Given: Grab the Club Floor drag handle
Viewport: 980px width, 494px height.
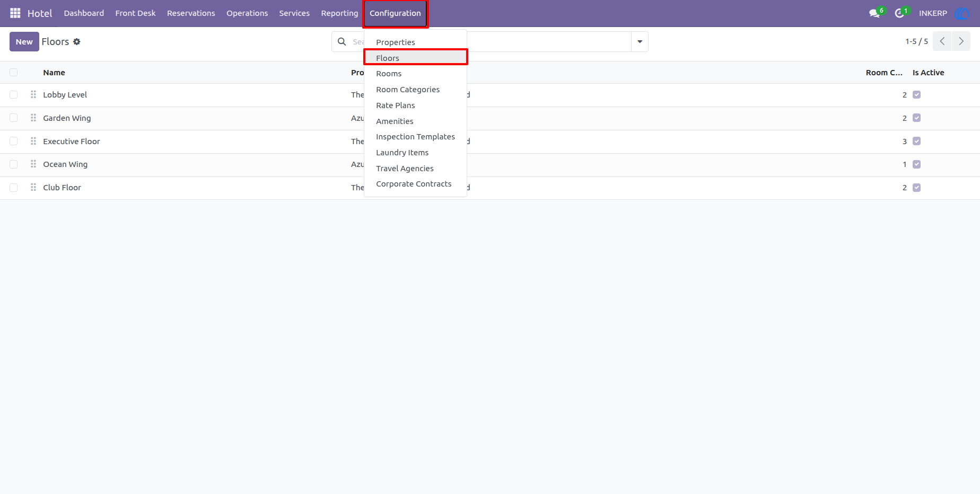Looking at the screenshot, I should pos(33,187).
